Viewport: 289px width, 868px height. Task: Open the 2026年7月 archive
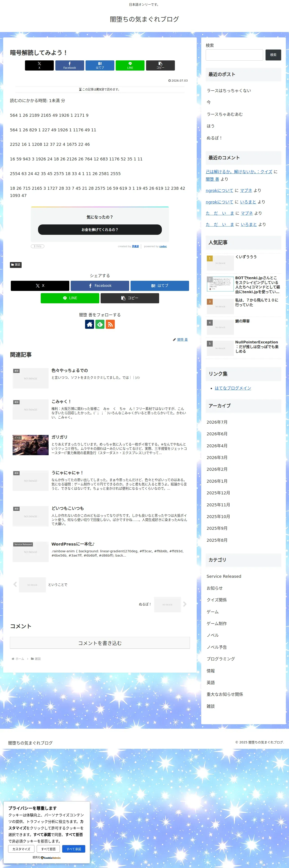click(x=217, y=422)
